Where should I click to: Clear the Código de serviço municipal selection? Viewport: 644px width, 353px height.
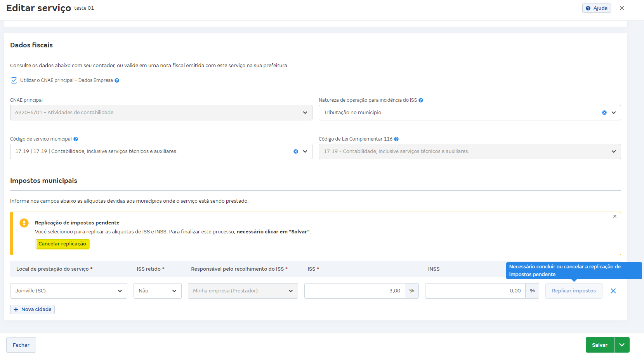tap(296, 151)
